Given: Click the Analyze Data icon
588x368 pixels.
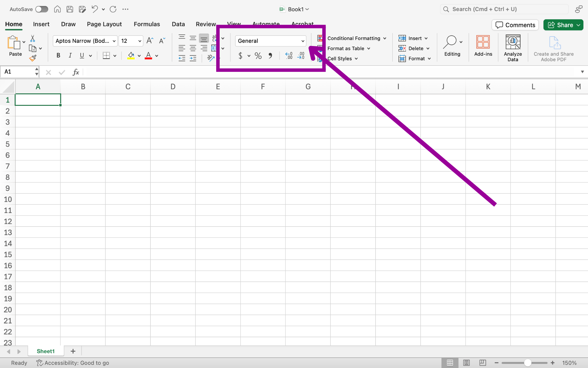Looking at the screenshot, I should [513, 48].
